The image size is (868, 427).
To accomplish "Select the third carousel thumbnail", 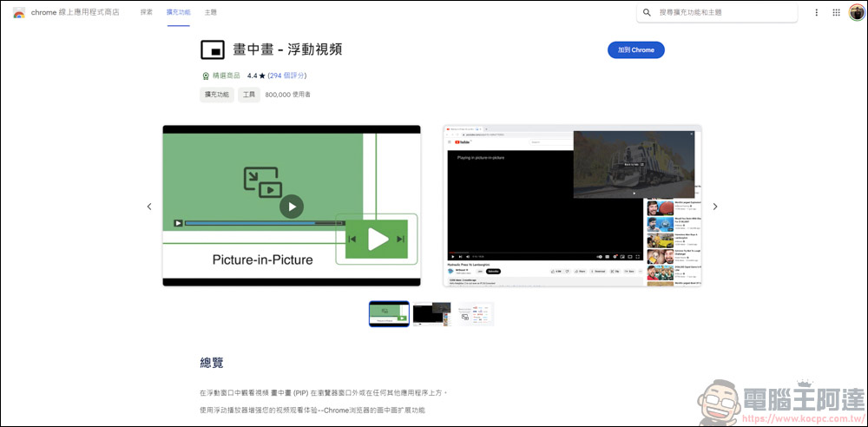I will tap(475, 314).
